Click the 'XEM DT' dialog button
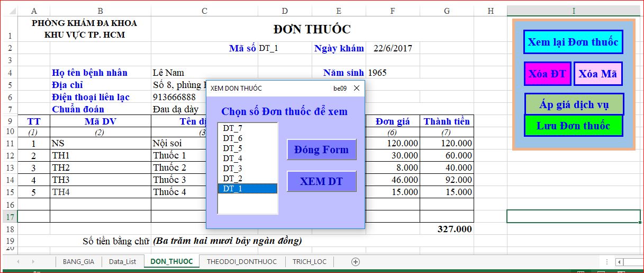The width and height of the screenshot is (644, 273). (x=322, y=181)
